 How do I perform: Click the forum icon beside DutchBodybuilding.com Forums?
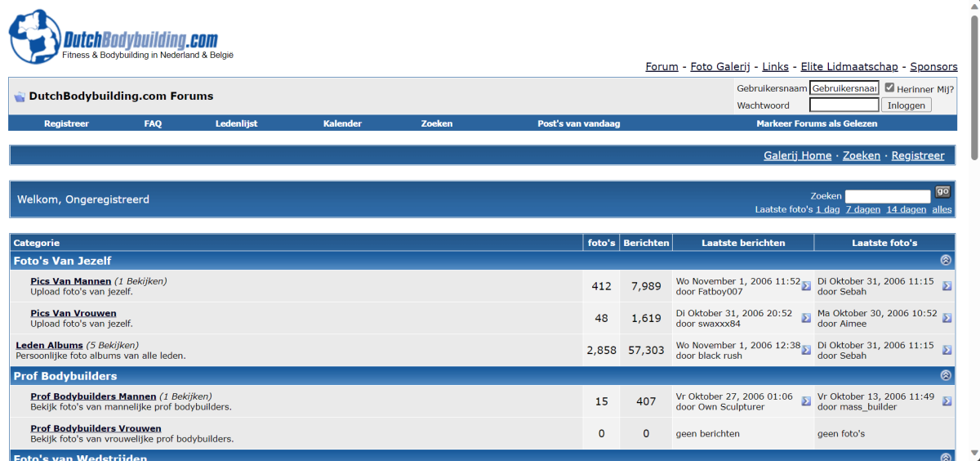click(20, 96)
